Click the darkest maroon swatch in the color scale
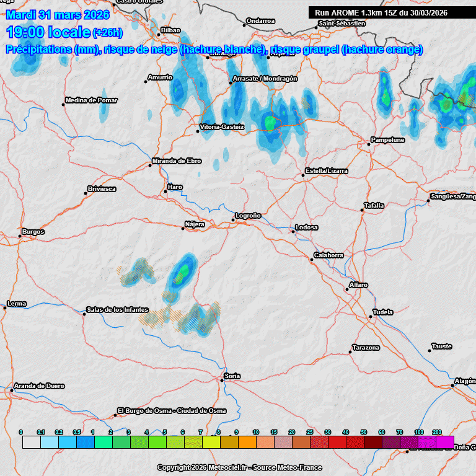The image size is (476, 476). tap(373, 442)
